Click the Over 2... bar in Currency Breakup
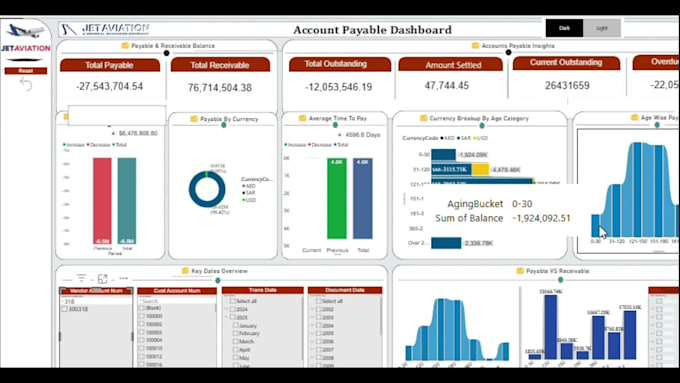The width and height of the screenshot is (680, 383). point(446,243)
